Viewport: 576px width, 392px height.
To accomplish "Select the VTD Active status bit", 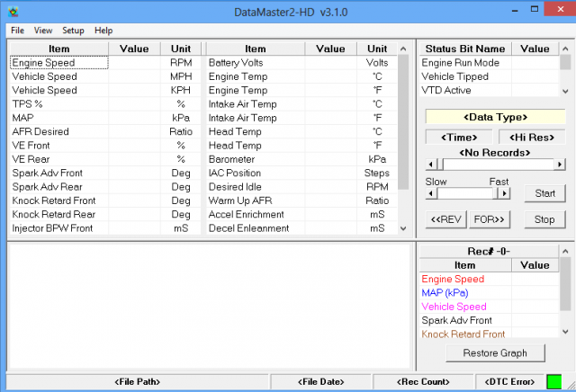I will point(490,90).
